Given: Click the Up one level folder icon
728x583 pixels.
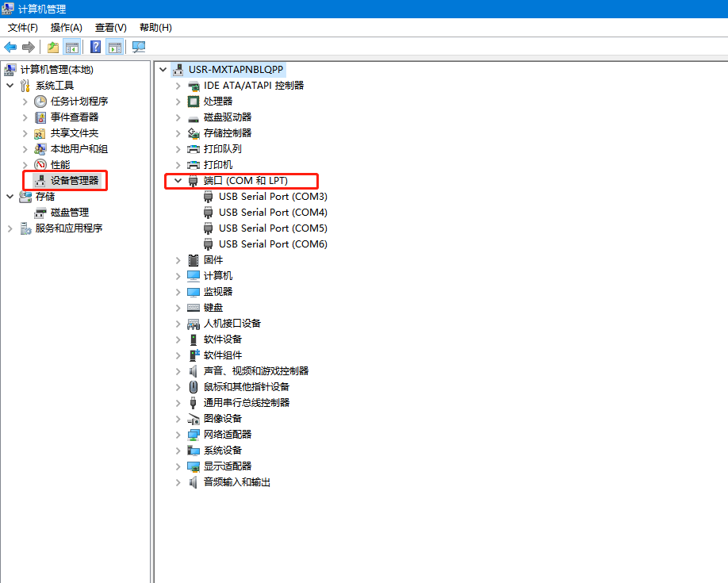Looking at the screenshot, I should [x=53, y=47].
